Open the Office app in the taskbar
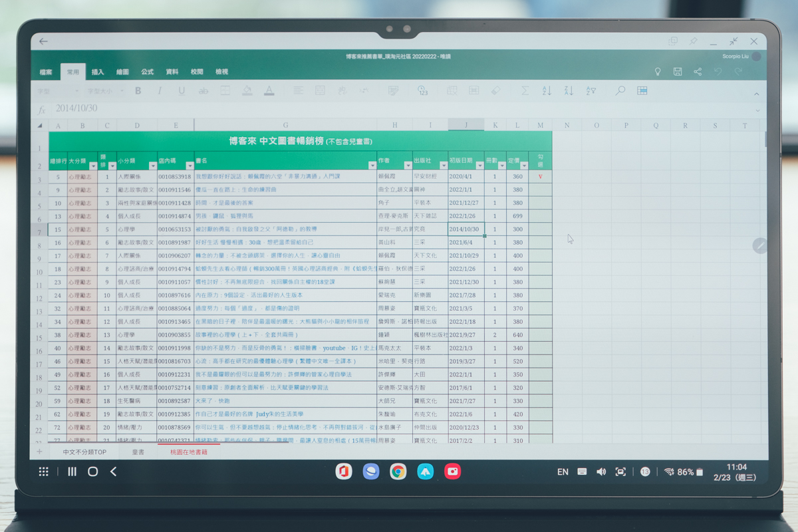The width and height of the screenshot is (798, 532). (343, 471)
